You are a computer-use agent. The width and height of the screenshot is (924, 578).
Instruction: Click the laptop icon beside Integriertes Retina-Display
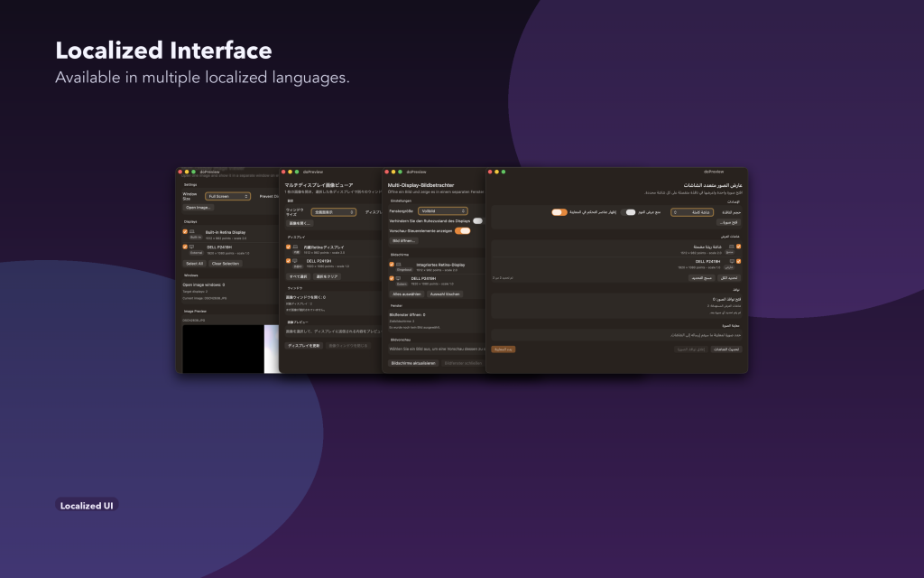pos(398,265)
